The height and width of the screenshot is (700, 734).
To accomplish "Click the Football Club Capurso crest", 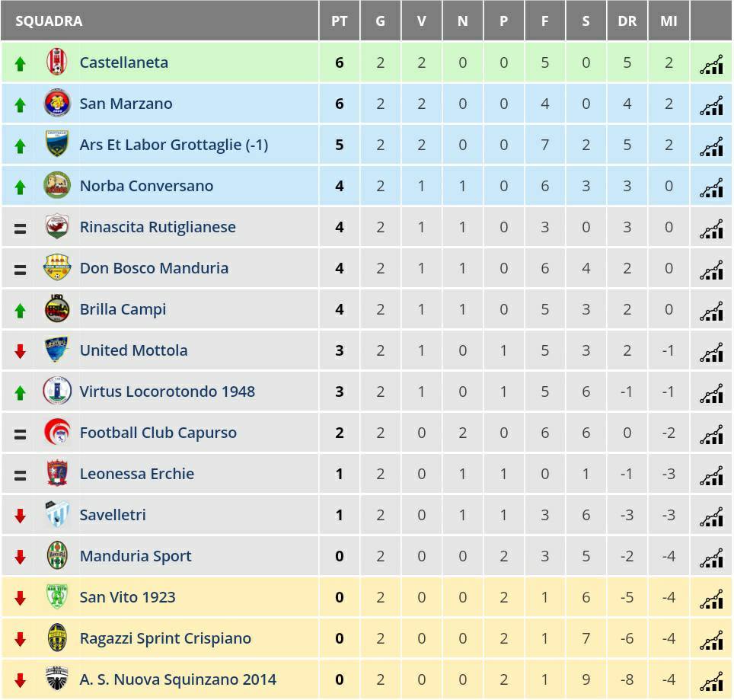I will [x=57, y=432].
